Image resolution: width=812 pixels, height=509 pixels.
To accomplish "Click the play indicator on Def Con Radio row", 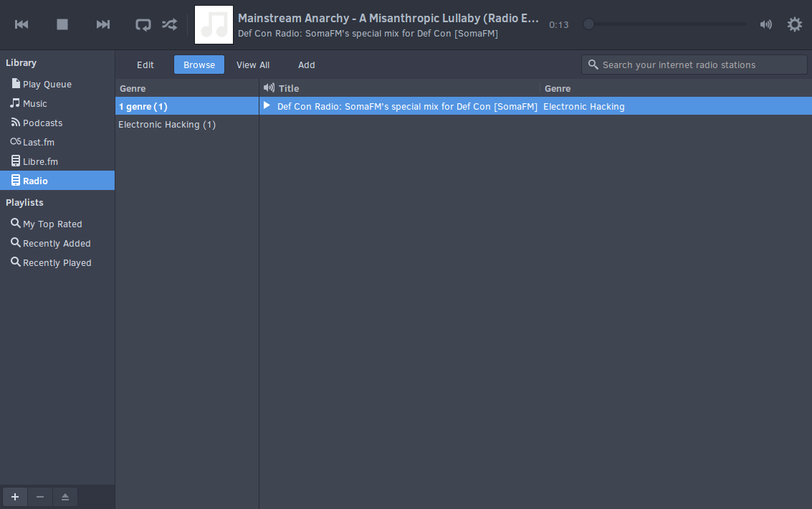I will pos(267,105).
